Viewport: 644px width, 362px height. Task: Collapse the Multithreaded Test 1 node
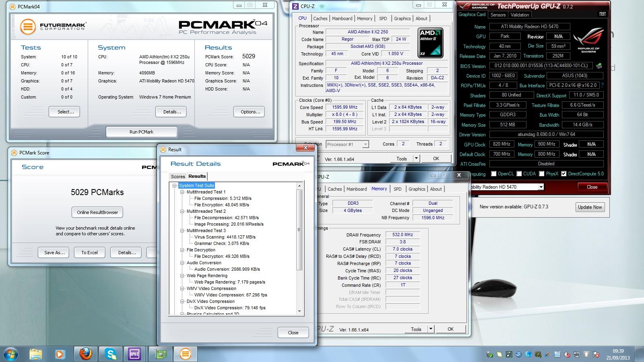coord(182,192)
